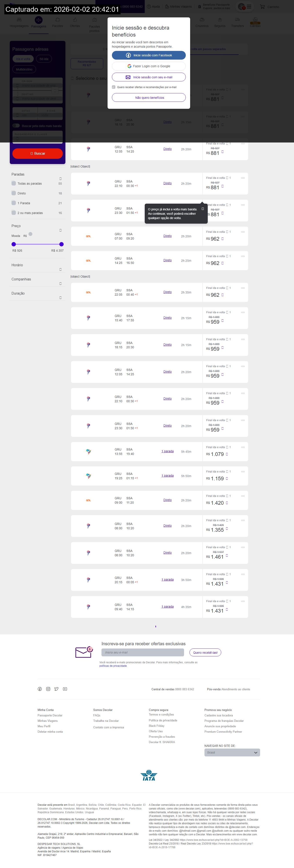Viewport: 294px width, 868px height.
Task: Click the Transfers vehicle icon
Action: click(238, 20)
